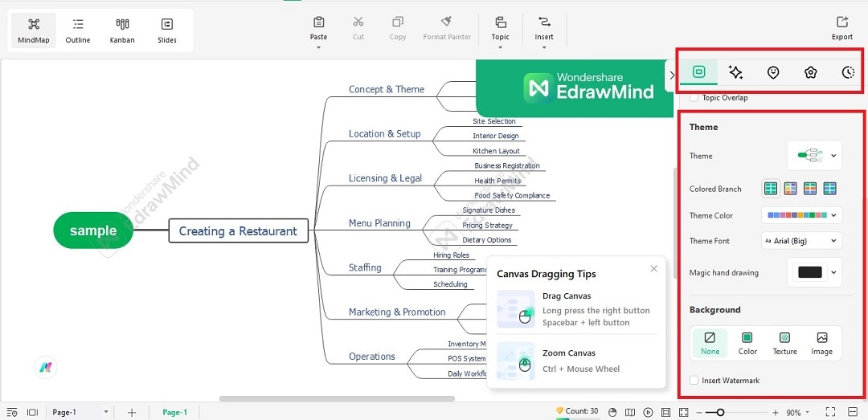Open the page list icon in status bar
Viewport: 868px width, 420px height.
[12, 412]
